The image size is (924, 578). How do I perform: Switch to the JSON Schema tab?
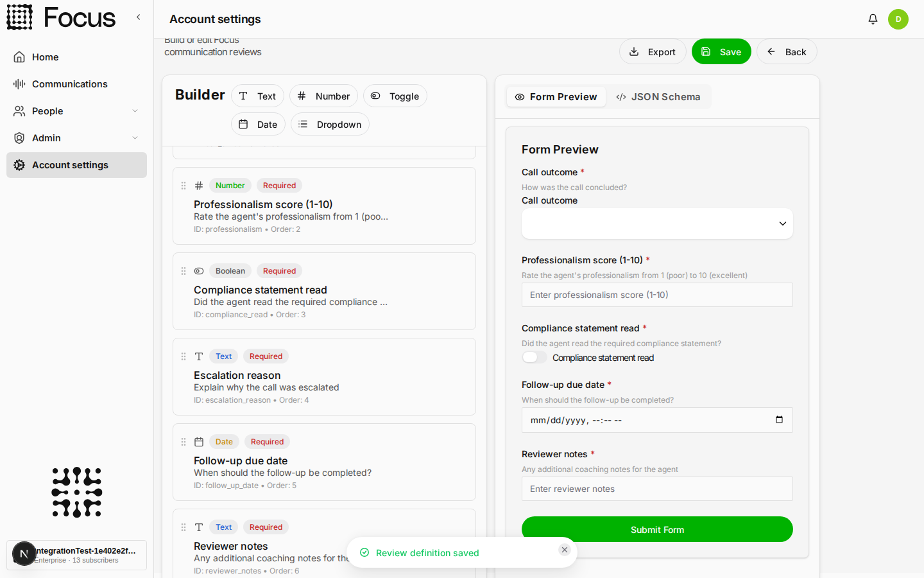[658, 96]
